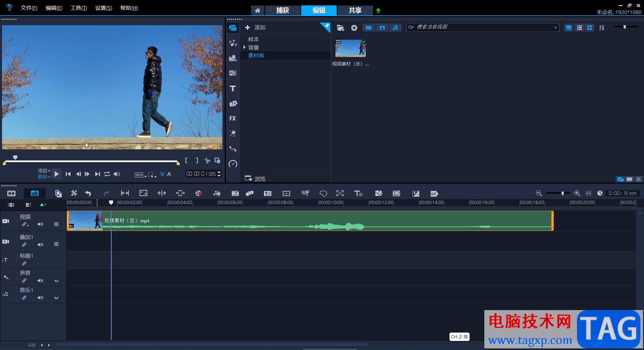The image size is (644, 350).
Task: Select the 样本 folder
Action: [254, 40]
